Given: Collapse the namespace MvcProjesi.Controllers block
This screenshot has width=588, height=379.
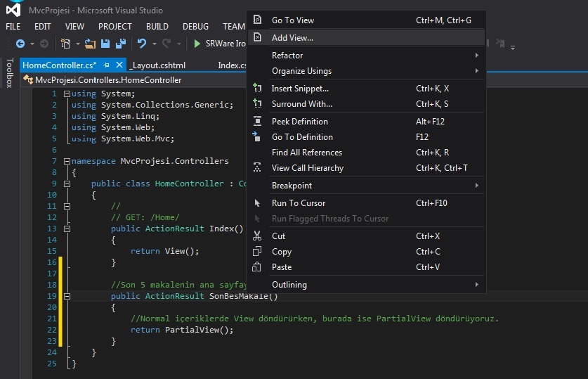Looking at the screenshot, I should click(x=67, y=161).
